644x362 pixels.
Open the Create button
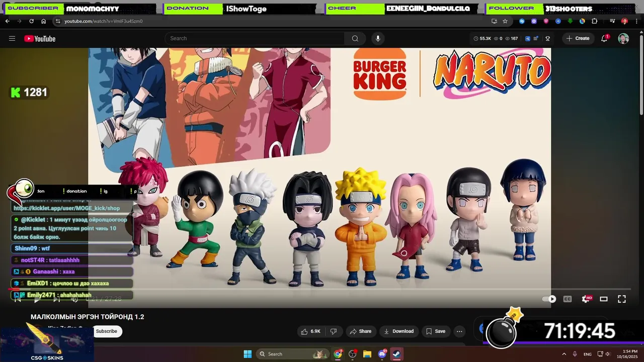coord(578,38)
